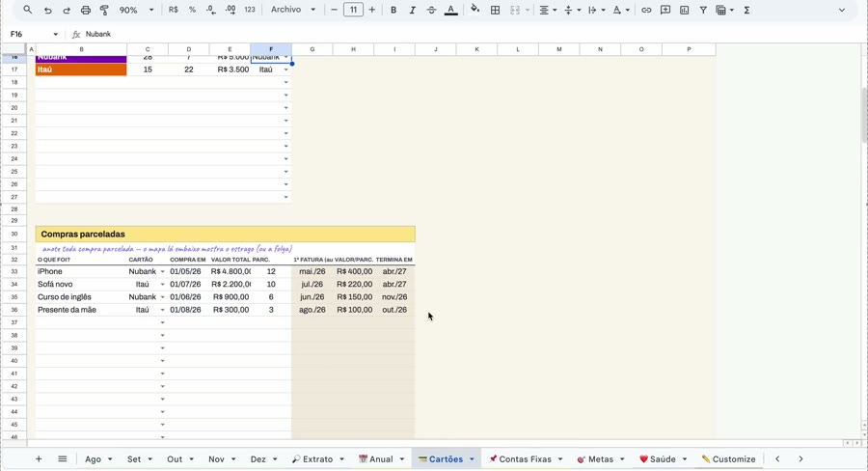Select the R$ 3.500 limit cell

(230, 69)
